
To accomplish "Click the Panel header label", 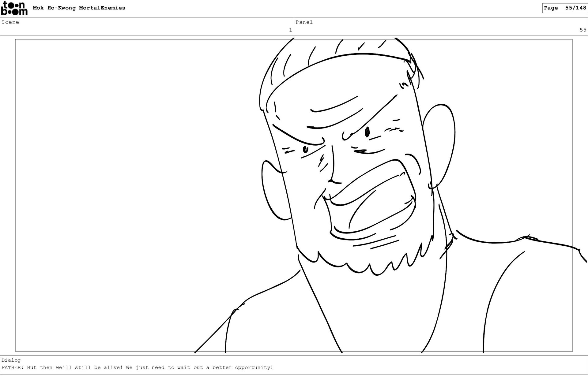I will tap(304, 22).
